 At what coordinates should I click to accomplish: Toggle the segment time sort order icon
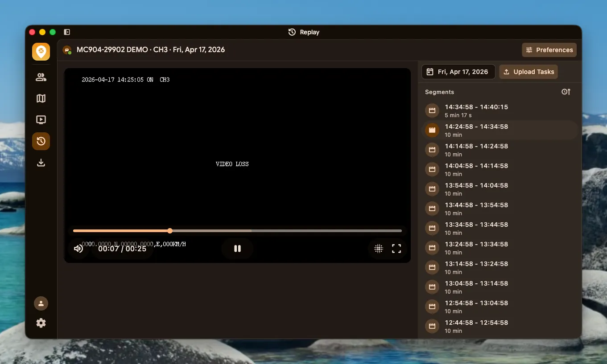point(566,92)
